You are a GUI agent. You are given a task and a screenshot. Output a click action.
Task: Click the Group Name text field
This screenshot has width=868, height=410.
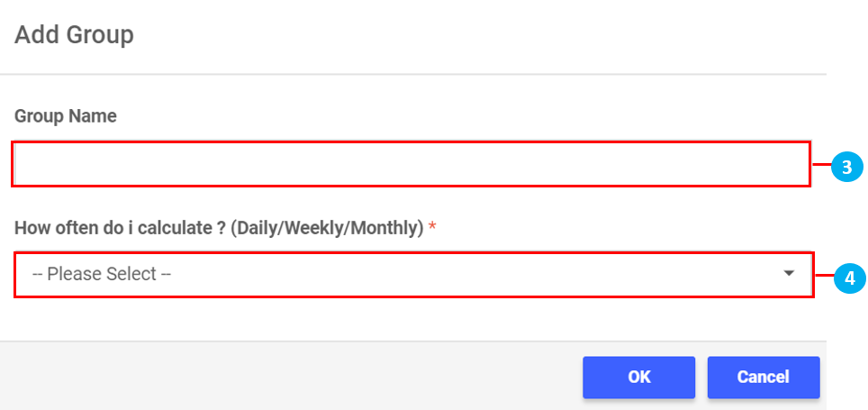[x=411, y=164]
